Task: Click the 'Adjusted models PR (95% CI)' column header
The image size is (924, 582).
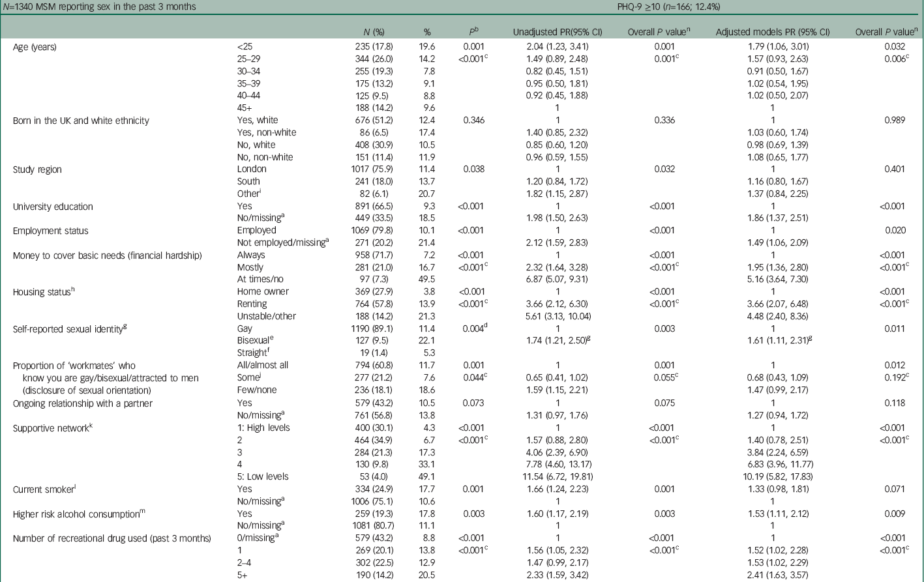Action: coord(773,31)
